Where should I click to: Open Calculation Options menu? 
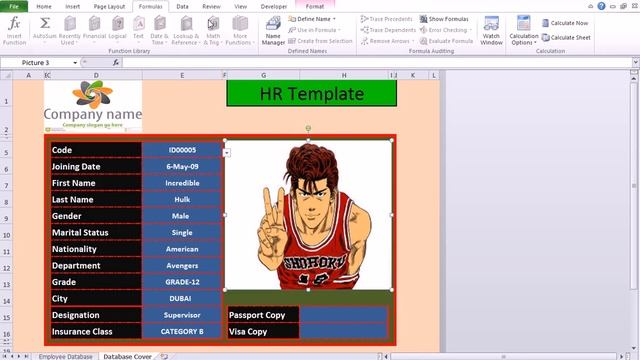pyautogui.click(x=524, y=30)
